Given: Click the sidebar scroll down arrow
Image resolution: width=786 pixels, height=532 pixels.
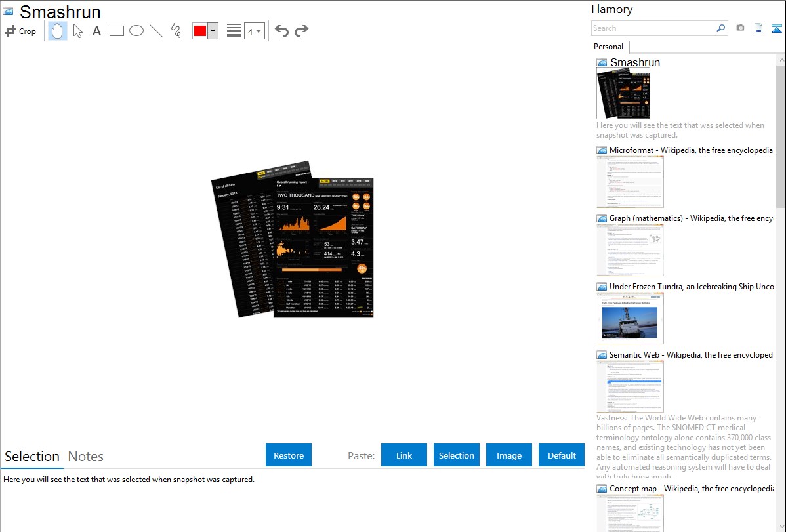Looking at the screenshot, I should pyautogui.click(x=781, y=527).
